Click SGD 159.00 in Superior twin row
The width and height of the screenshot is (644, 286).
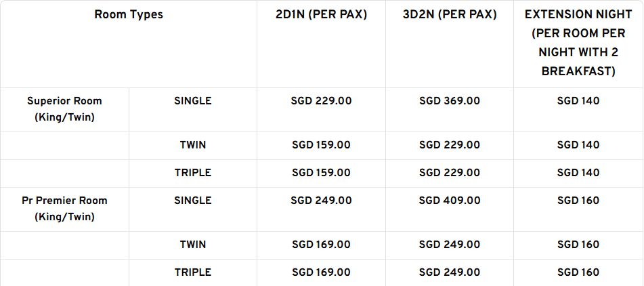(321, 145)
